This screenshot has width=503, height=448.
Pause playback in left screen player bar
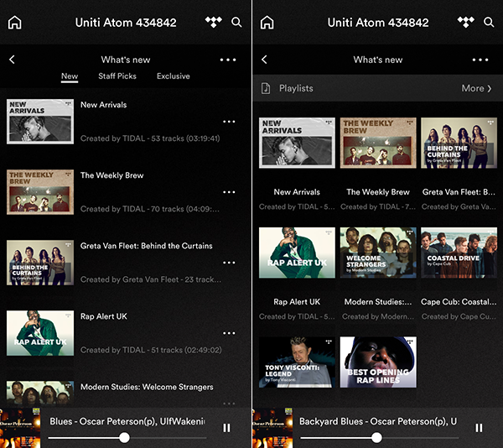(226, 428)
